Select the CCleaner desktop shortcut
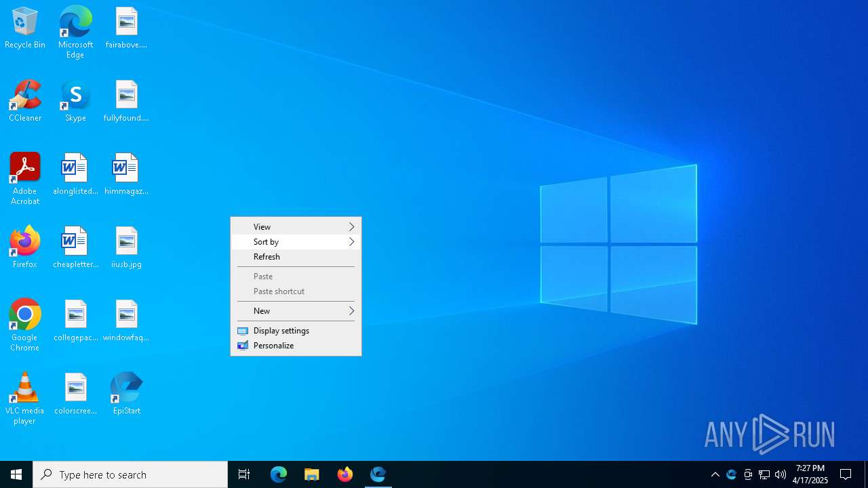The image size is (868, 488). (25, 102)
